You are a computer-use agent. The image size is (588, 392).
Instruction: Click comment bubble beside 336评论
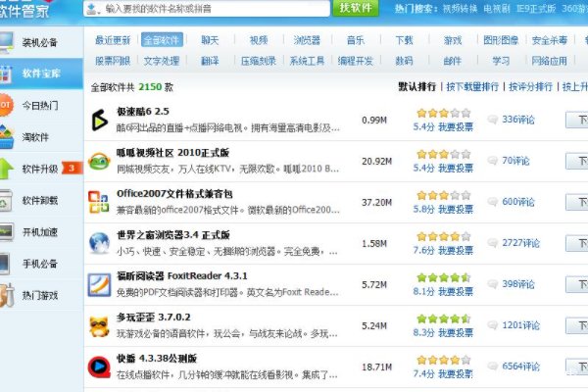[x=492, y=120]
